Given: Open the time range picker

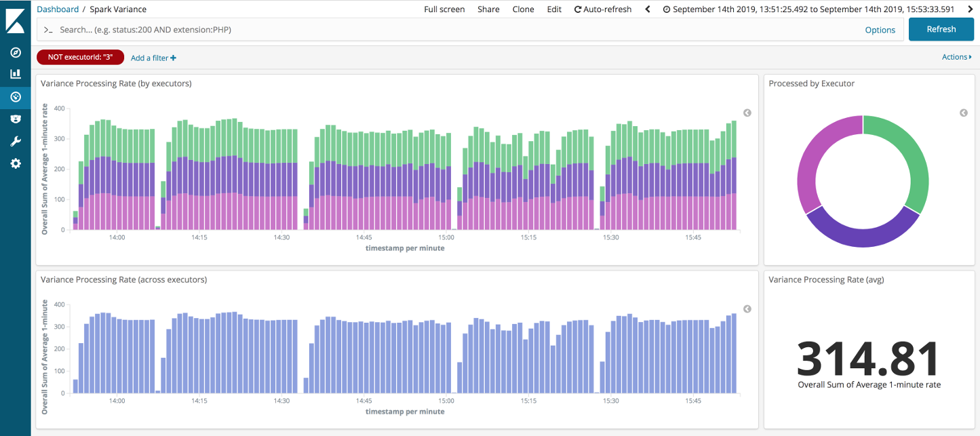Looking at the screenshot, I should [808, 9].
